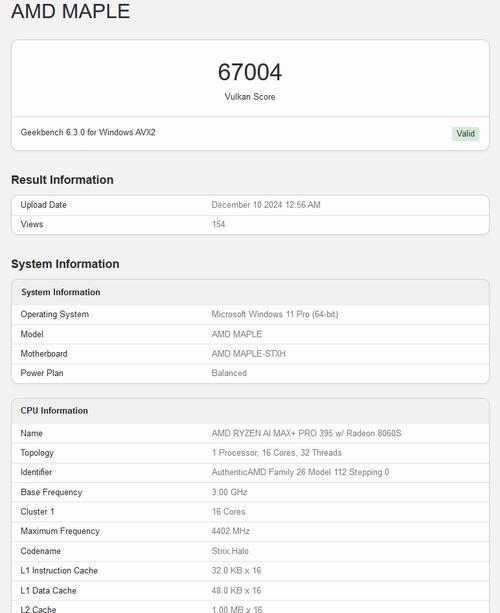The height and width of the screenshot is (613, 500).
Task: Click 1 Processor, 16 Cores, 32 Threads
Action: 277,453
